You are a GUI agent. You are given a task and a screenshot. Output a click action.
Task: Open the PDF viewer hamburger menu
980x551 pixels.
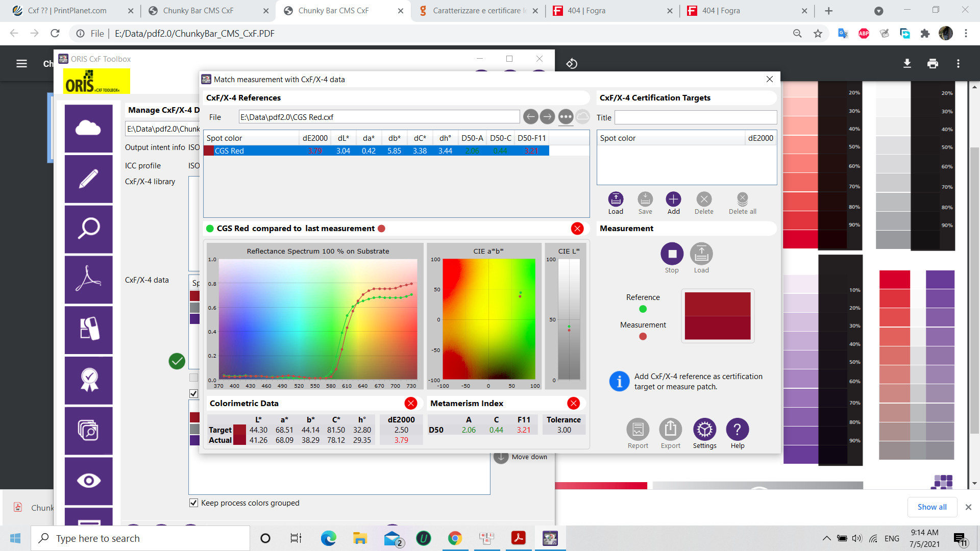pos(21,64)
